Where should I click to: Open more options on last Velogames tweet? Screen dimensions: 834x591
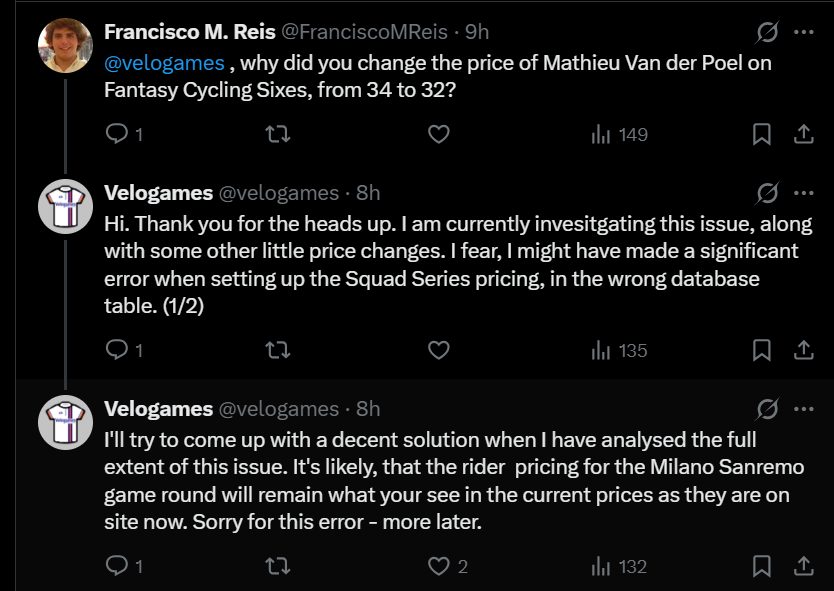[803, 409]
